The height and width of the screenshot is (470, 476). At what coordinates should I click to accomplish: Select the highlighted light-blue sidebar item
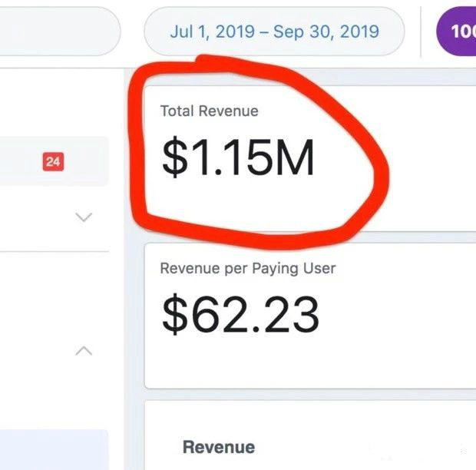pos(54,450)
